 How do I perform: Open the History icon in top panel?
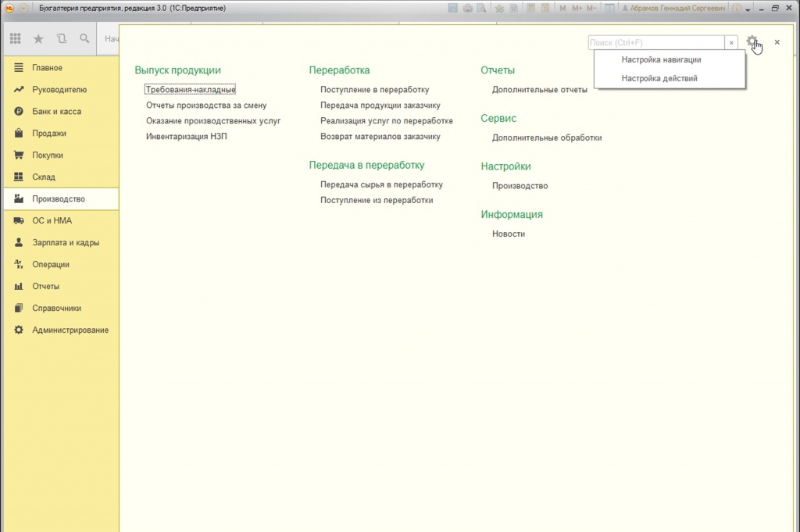[62, 38]
